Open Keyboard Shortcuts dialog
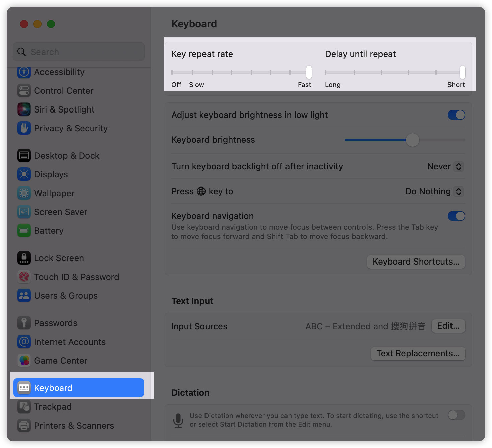The height and width of the screenshot is (448, 492). 416,262
